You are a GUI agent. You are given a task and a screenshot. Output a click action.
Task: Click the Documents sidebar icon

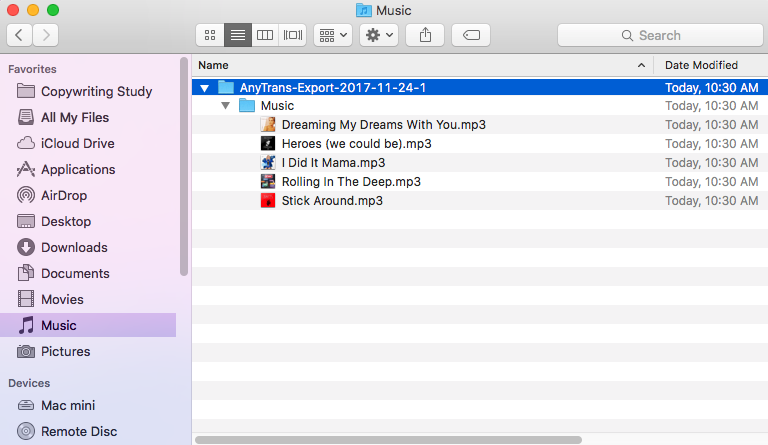pyautogui.click(x=26, y=273)
